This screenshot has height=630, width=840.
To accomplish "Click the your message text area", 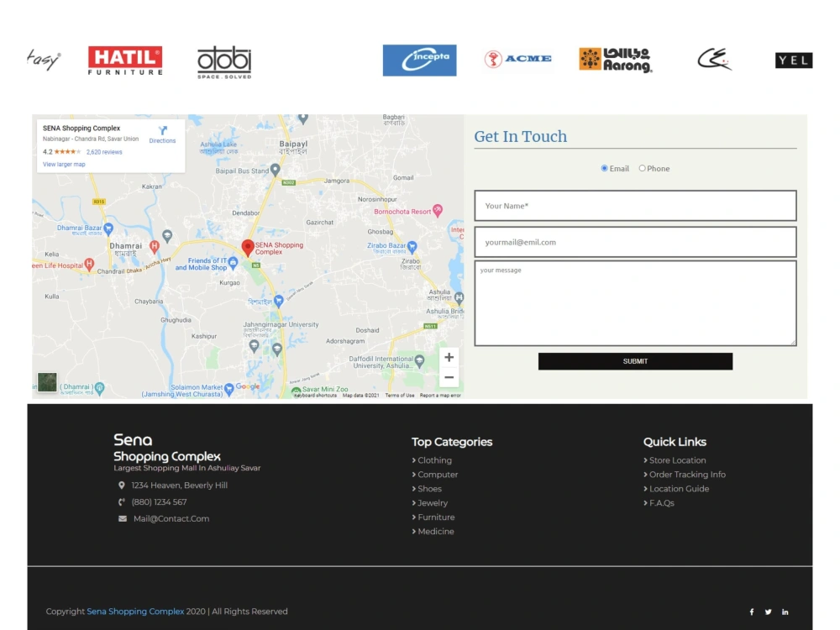I will [635, 303].
